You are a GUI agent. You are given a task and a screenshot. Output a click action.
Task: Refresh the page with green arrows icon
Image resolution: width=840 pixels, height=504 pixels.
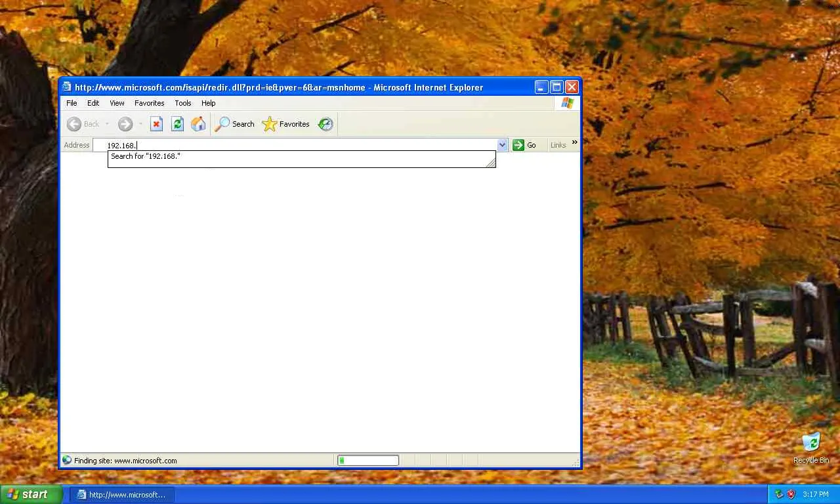[177, 124]
